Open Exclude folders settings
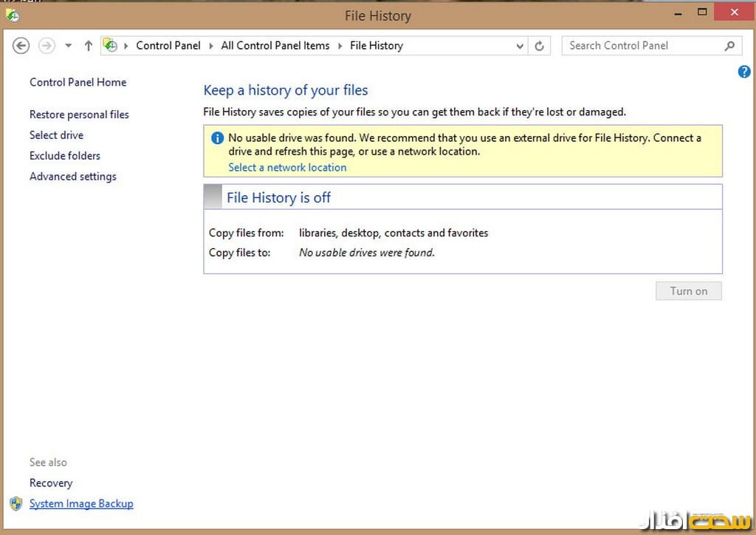Image resolution: width=756 pixels, height=535 pixels. (x=65, y=156)
